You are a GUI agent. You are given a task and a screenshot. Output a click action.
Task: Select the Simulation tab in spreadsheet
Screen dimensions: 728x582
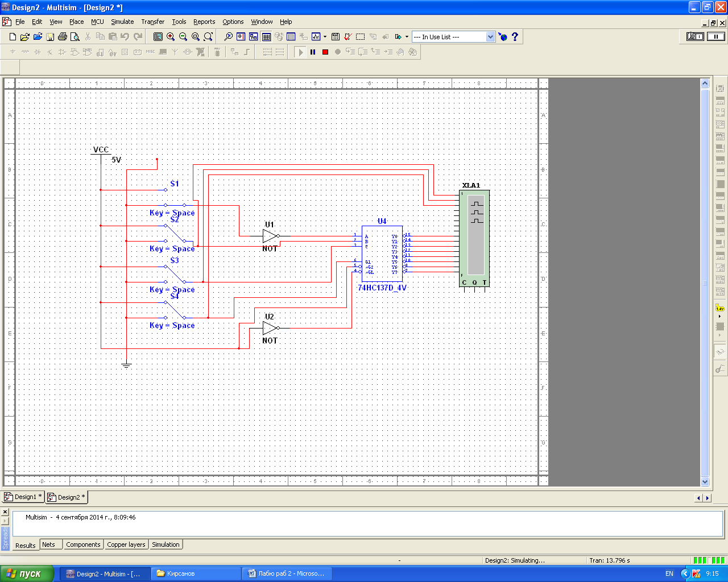tap(166, 544)
